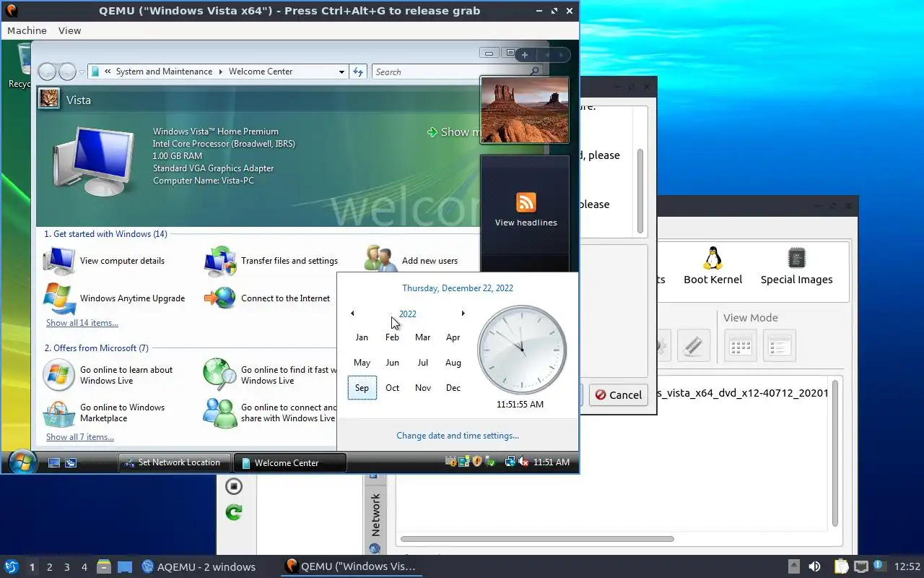Viewport: 924px width, 578px height.
Task: Switch to the Welcome Center taskbar button
Action: [291, 462]
